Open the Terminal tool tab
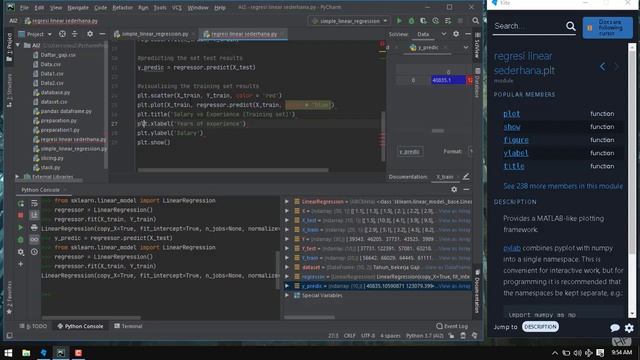 pos(128,326)
